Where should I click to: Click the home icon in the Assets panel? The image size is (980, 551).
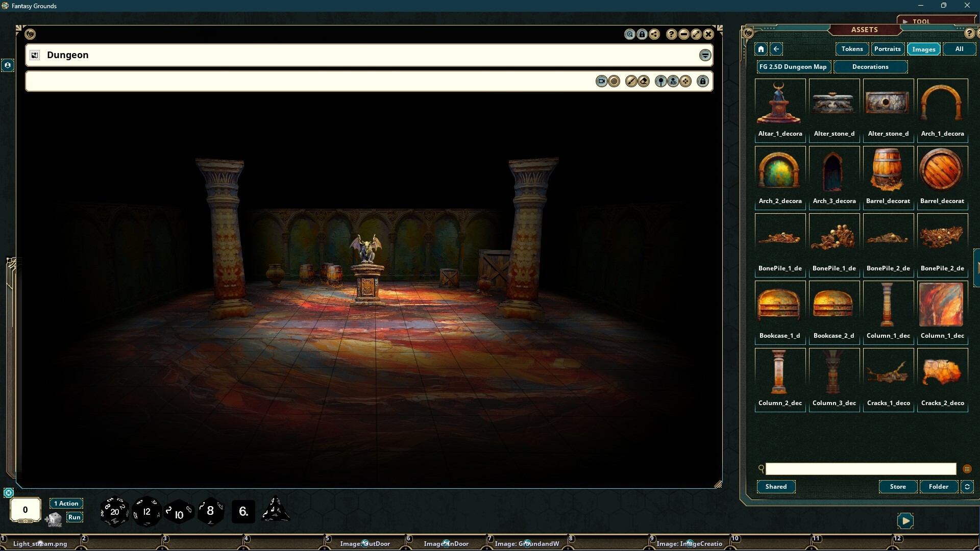click(x=761, y=49)
